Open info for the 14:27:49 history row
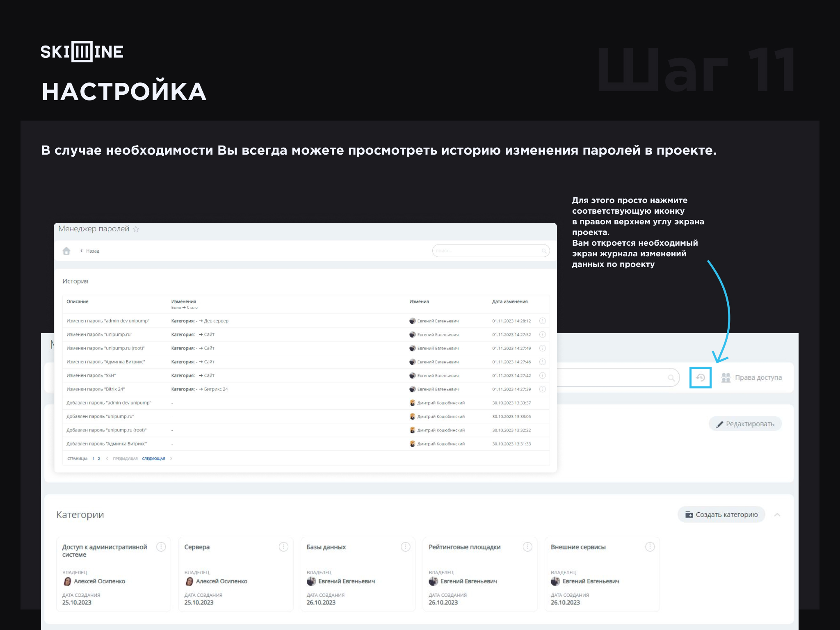840x630 pixels. tap(542, 348)
